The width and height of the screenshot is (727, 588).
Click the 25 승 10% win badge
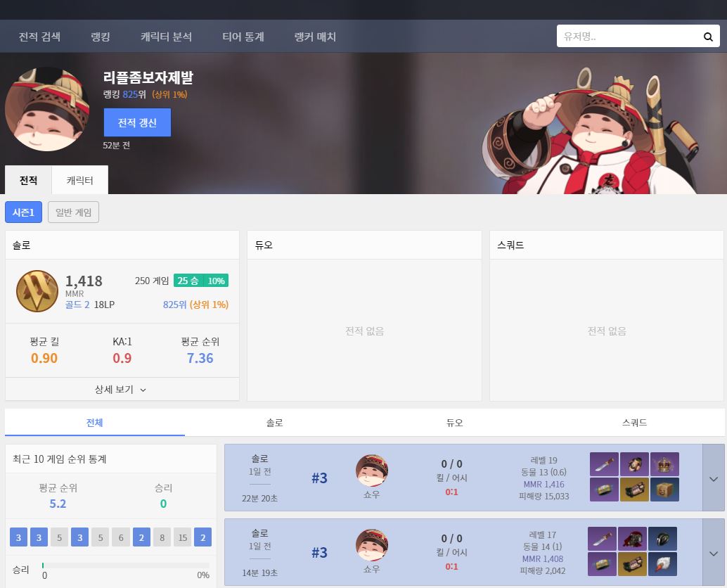(x=201, y=281)
